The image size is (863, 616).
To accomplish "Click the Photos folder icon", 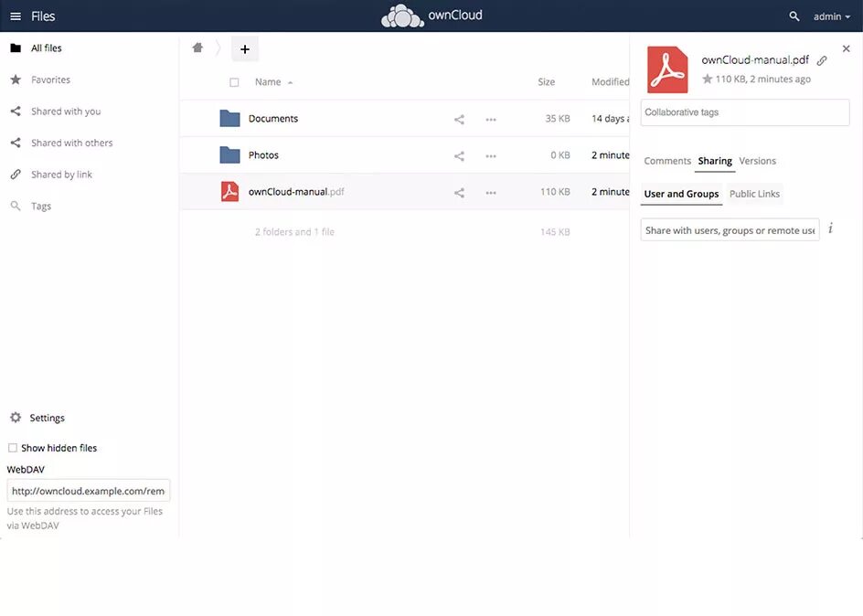I will (x=229, y=154).
